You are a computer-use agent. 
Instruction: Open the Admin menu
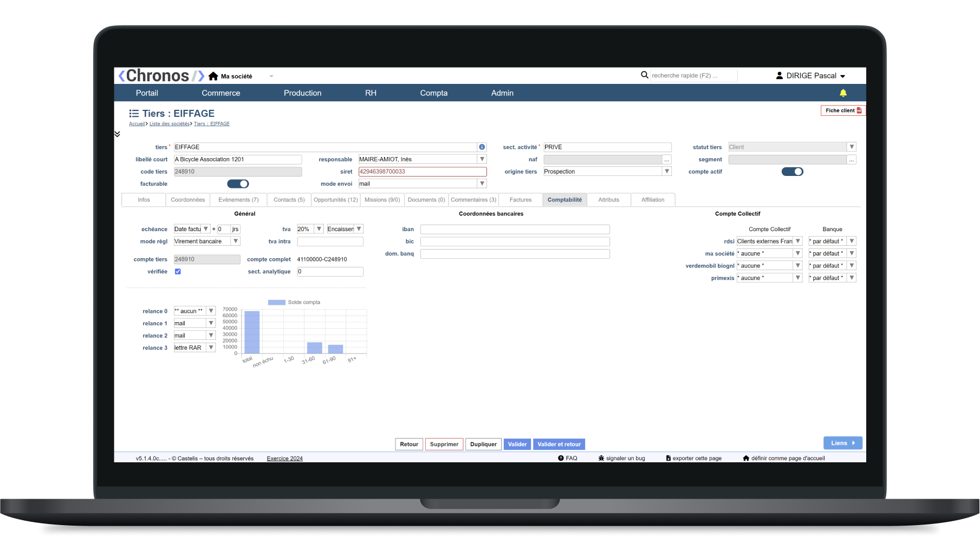[x=502, y=93]
